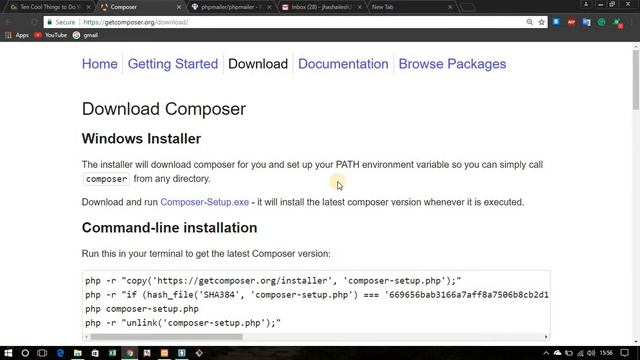
Task: Close the New Tab tab
Action: (x=450, y=7)
